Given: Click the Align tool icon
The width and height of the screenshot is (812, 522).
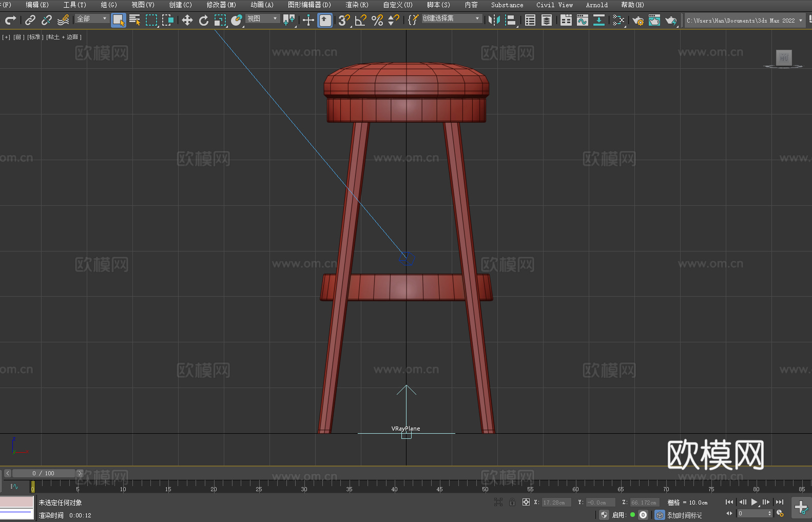Looking at the screenshot, I should pos(511,20).
